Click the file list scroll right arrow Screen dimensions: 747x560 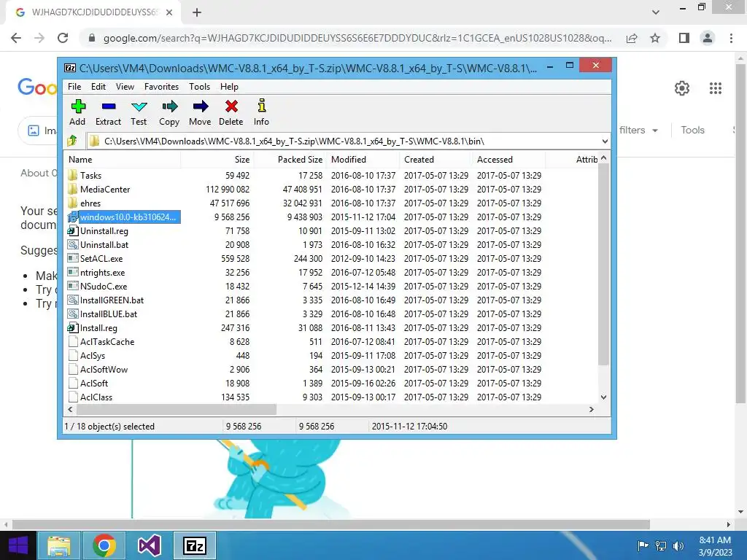click(x=591, y=410)
